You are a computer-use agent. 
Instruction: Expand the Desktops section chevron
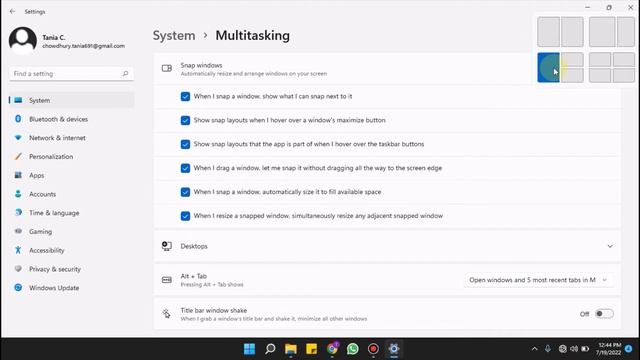point(610,246)
